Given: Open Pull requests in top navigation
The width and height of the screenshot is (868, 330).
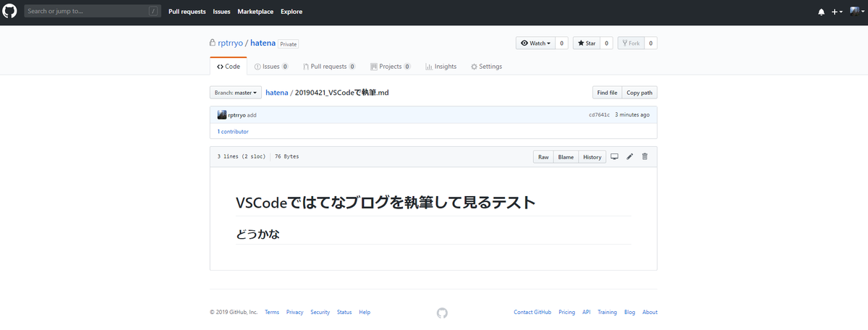Looking at the screenshot, I should 187,12.
